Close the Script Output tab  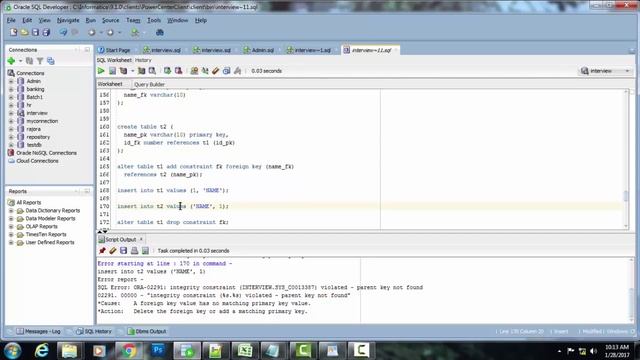coord(141,240)
